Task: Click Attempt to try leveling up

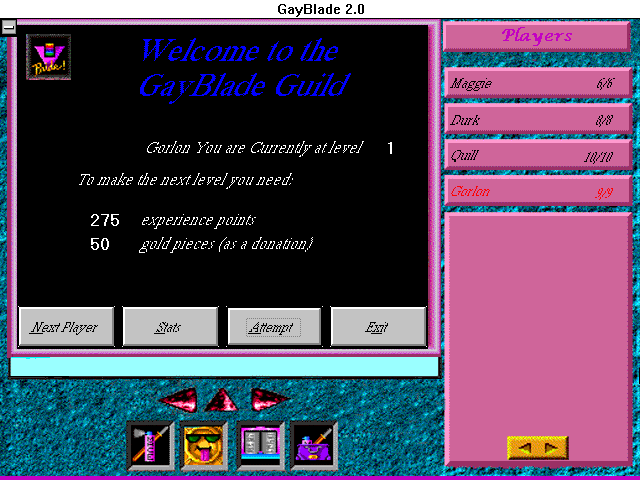Action: 274,327
